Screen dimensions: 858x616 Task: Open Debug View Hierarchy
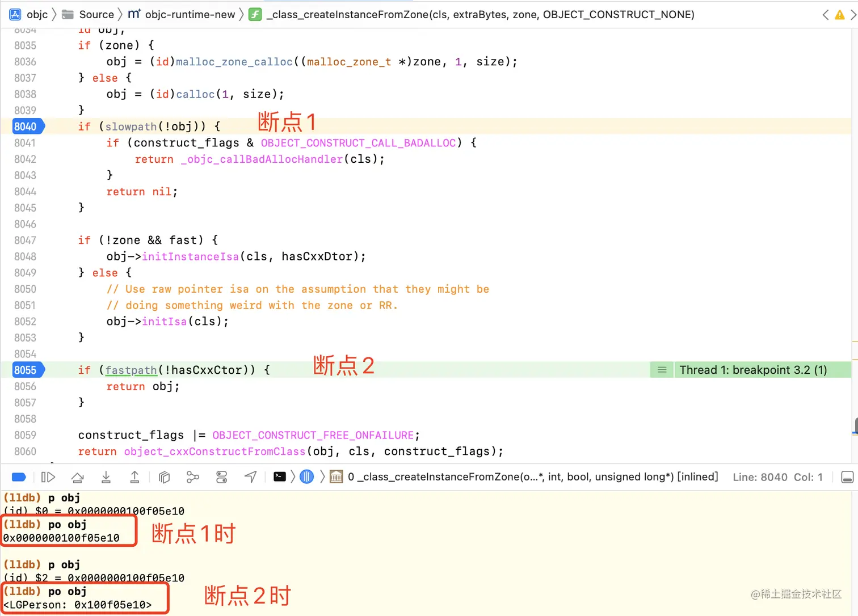[165, 477]
